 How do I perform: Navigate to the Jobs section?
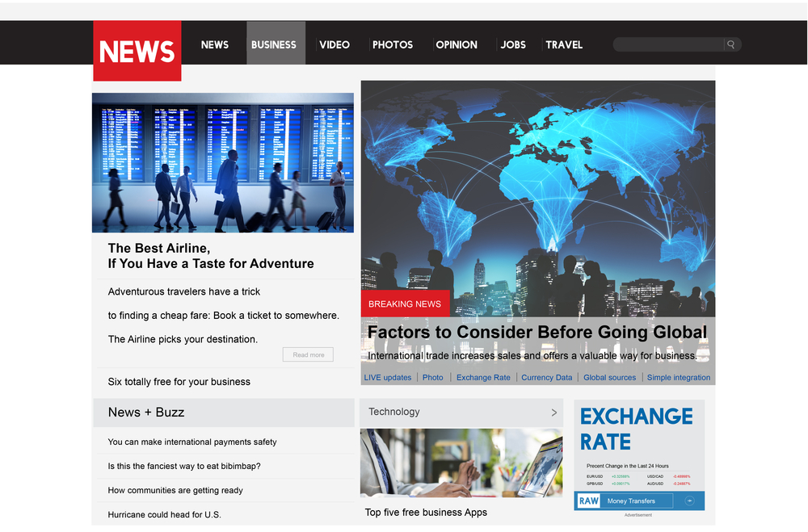point(513,44)
